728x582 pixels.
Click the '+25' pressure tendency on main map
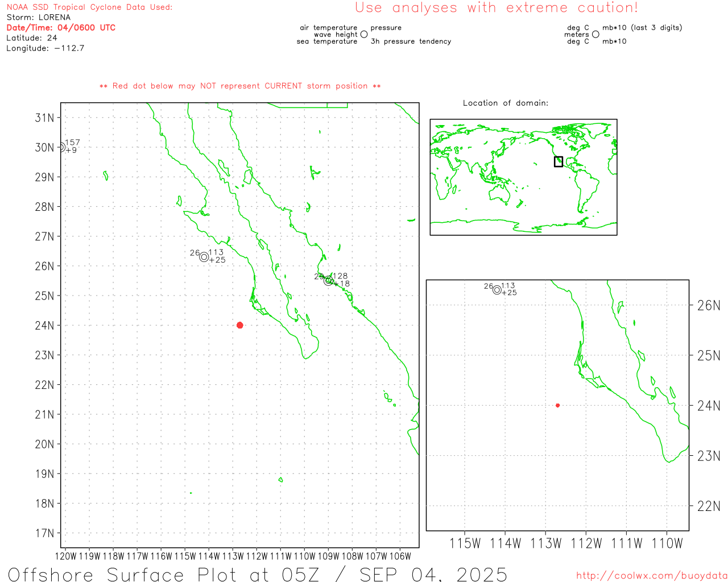[217, 260]
